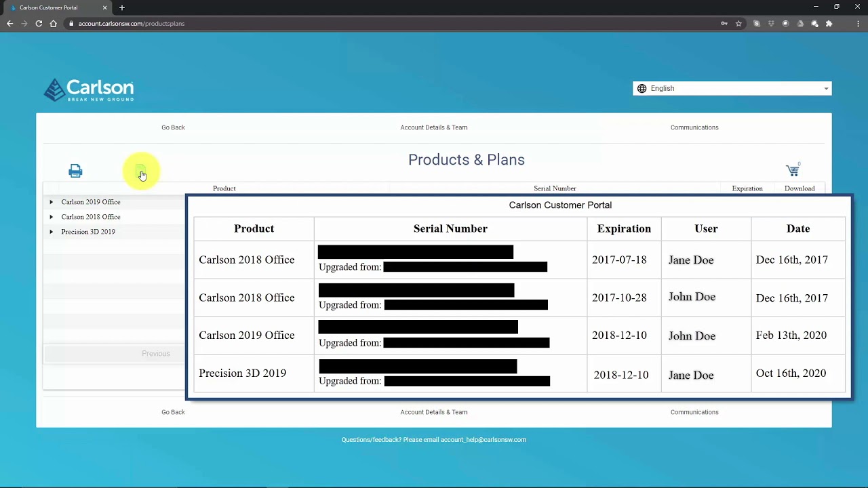Open the browser home page
The width and height of the screenshot is (868, 488).
54,24
